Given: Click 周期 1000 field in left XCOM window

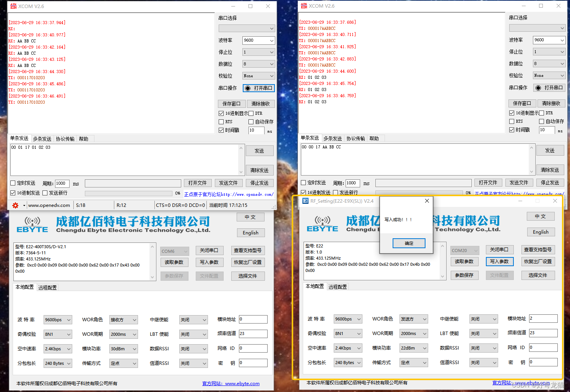Looking at the screenshot, I should pos(62,183).
